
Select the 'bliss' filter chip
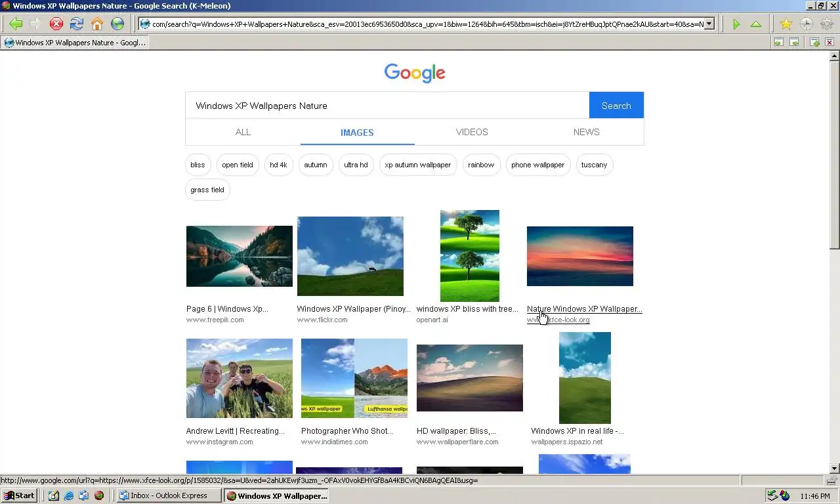click(198, 165)
